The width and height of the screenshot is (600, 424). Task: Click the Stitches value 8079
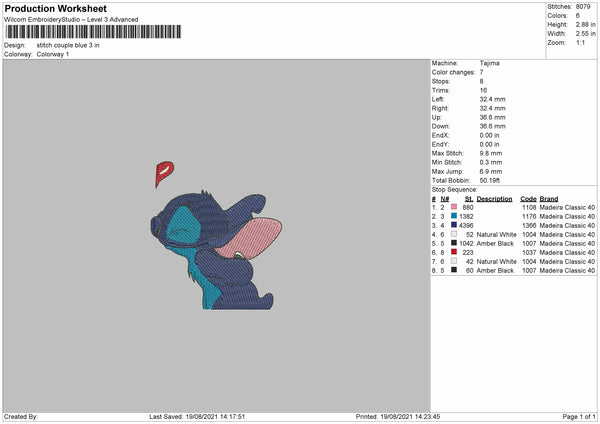pyautogui.click(x=583, y=7)
